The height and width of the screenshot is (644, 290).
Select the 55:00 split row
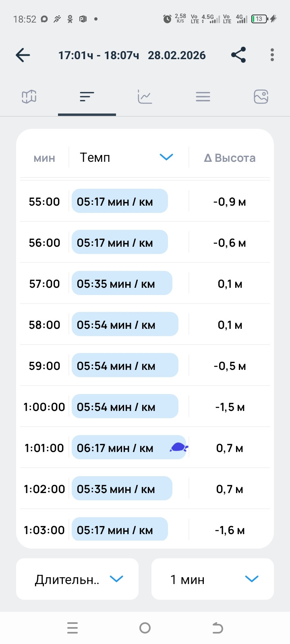pos(145,201)
